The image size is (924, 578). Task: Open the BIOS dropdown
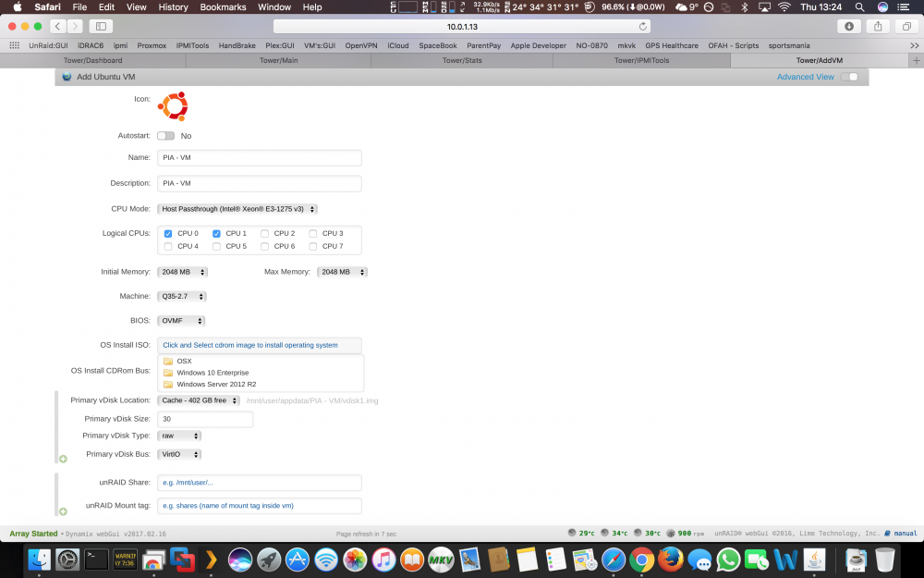click(181, 321)
